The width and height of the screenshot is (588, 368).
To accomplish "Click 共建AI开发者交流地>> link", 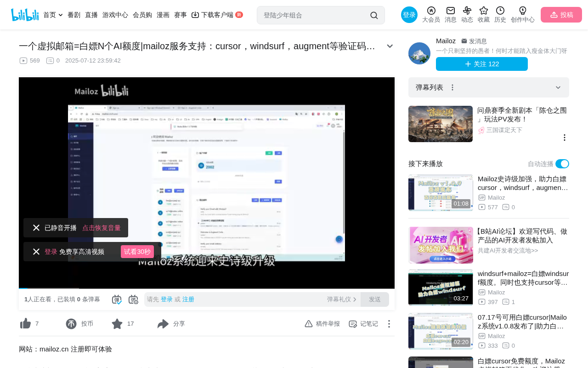I will [x=508, y=251].
